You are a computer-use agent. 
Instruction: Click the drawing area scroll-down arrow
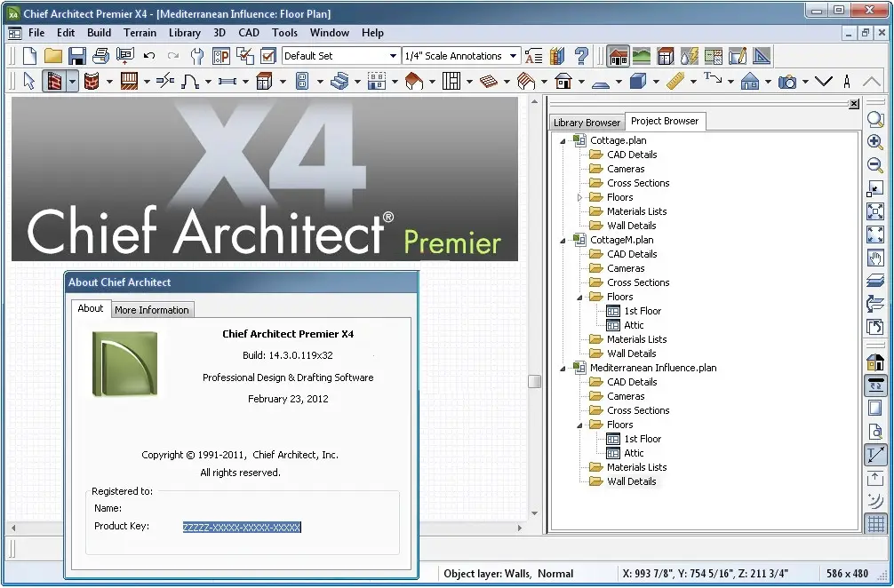tap(534, 513)
